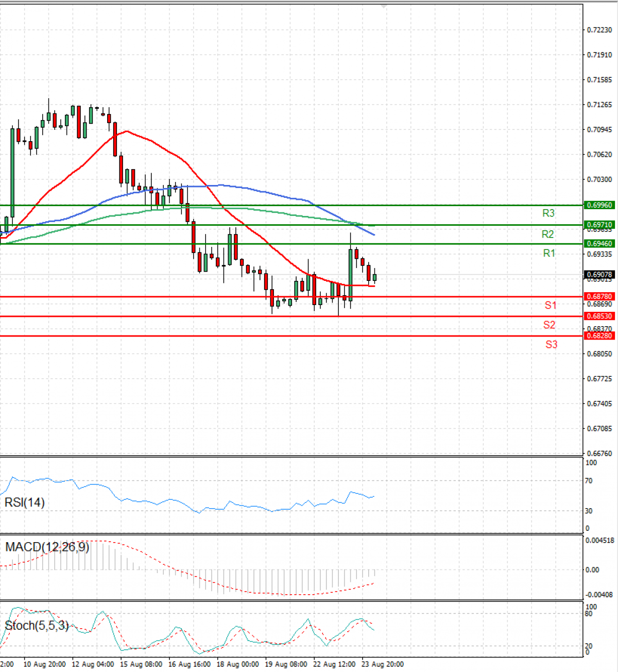Viewport: 618px width, 672px height.
Task: Select the RSI(14) indicator label
Action: click(24, 502)
